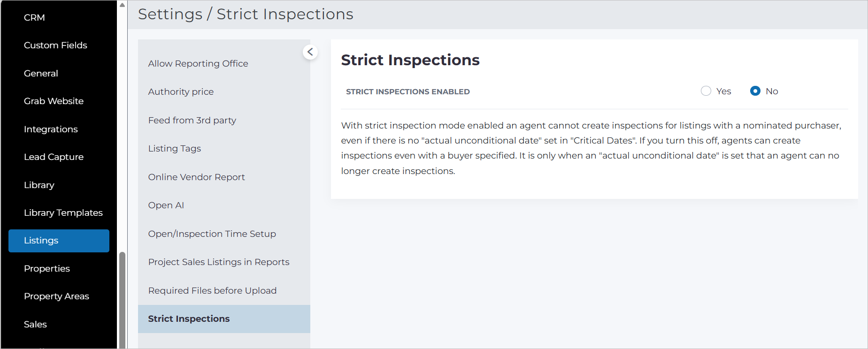Collapse the settings submenu with chevron icon

click(x=310, y=52)
